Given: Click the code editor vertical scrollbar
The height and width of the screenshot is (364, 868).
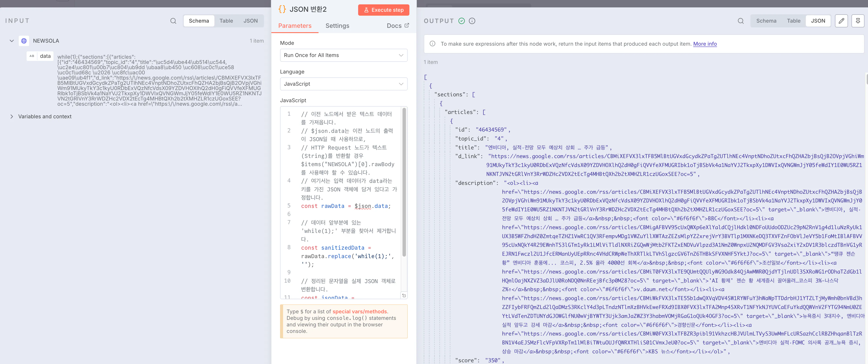Looking at the screenshot, I should pyautogui.click(x=404, y=182).
